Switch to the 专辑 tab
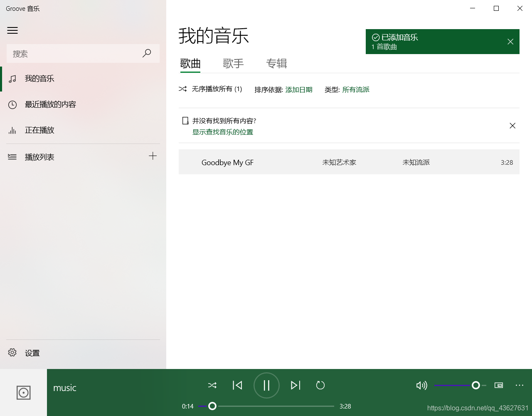Image resolution: width=532 pixels, height=416 pixels. [x=277, y=63]
